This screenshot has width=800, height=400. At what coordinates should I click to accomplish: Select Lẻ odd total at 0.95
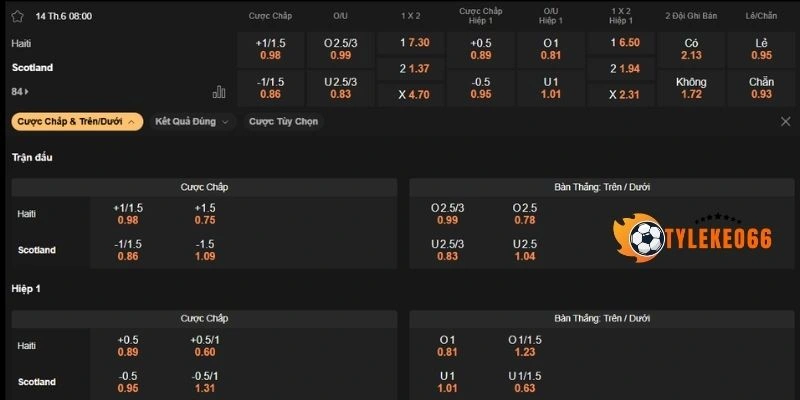pos(761,48)
